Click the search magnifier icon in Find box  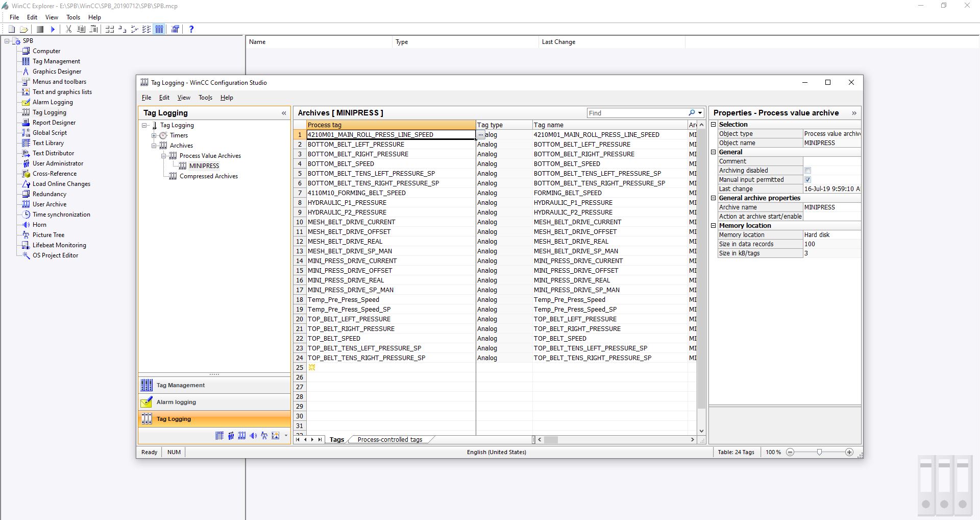click(692, 113)
